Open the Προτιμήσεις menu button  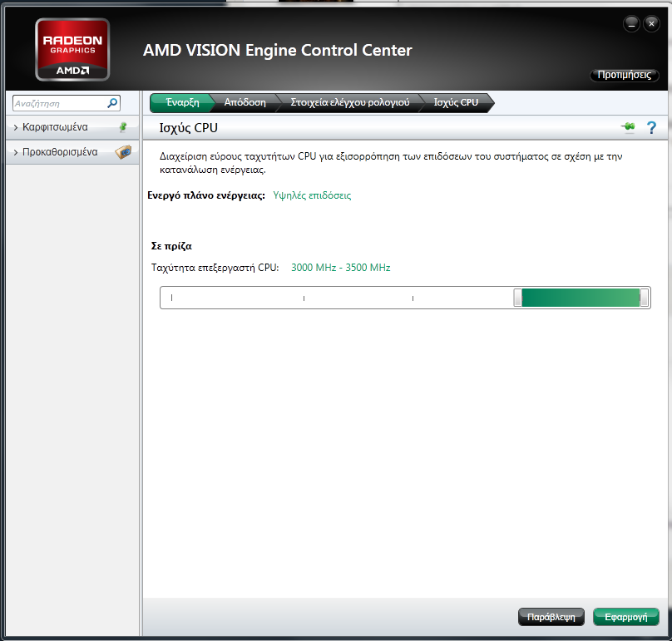[625, 75]
